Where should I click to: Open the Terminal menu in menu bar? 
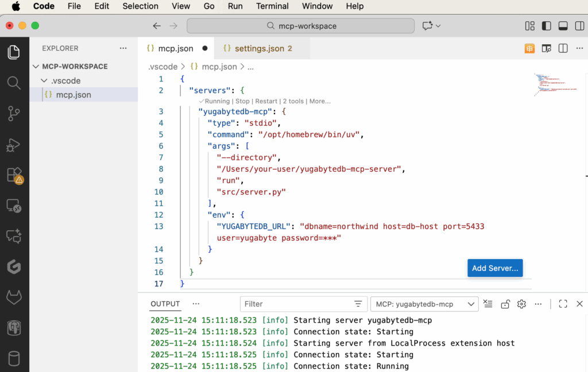point(272,6)
